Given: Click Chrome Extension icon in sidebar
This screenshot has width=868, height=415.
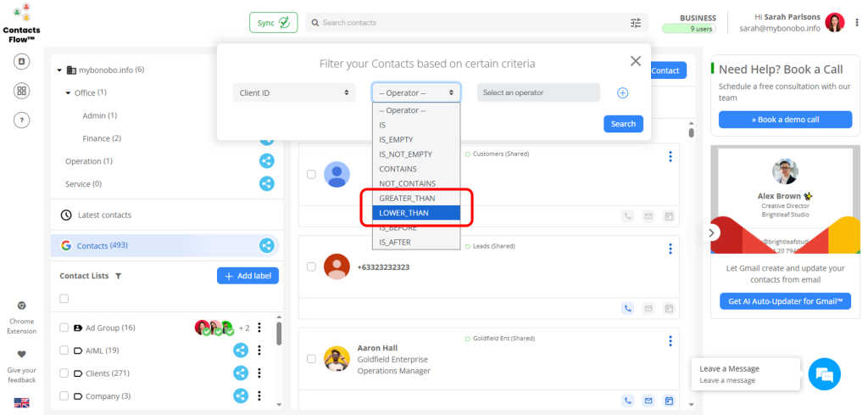Looking at the screenshot, I should point(22,306).
